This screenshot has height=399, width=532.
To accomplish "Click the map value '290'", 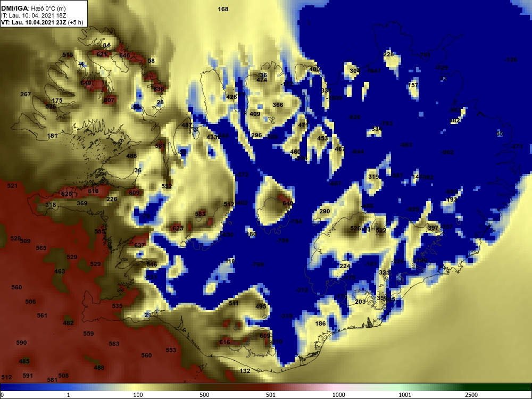I will pos(325,211).
